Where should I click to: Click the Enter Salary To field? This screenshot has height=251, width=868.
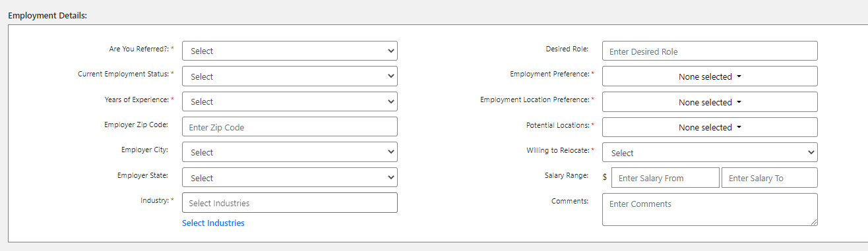[x=770, y=178]
